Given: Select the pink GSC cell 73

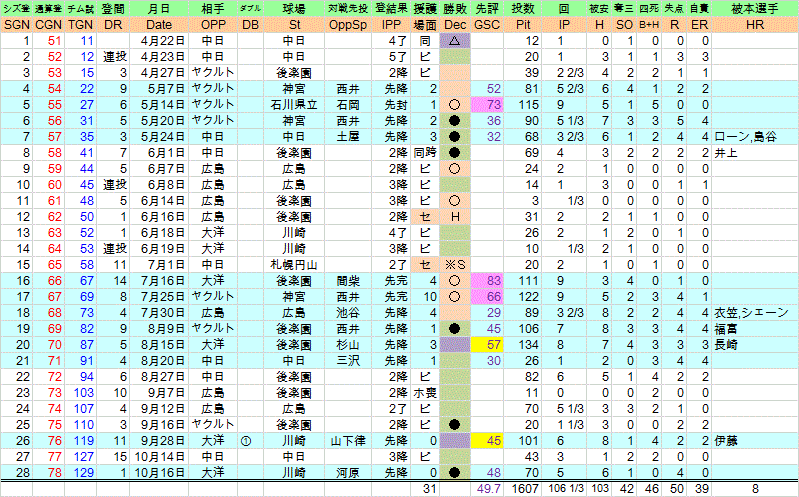Looking at the screenshot, I should click(487, 104).
